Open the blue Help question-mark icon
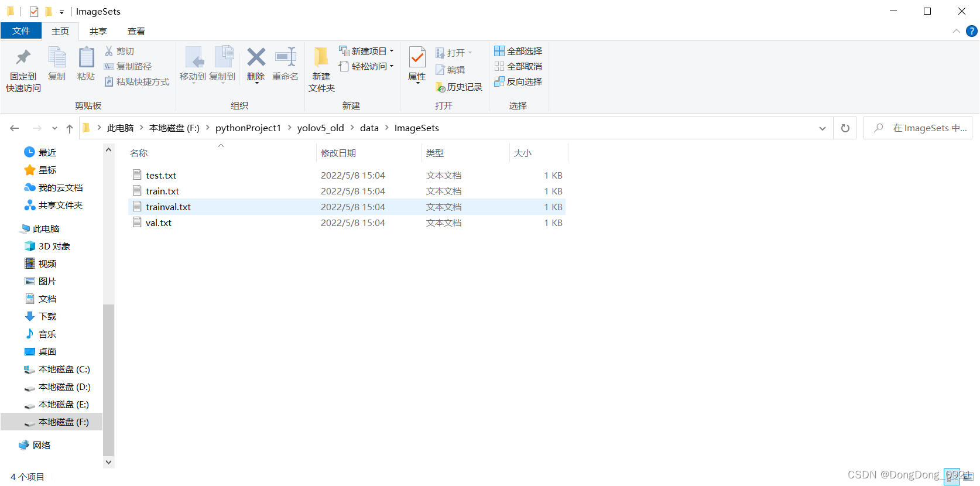This screenshot has height=486, width=980. [972, 31]
